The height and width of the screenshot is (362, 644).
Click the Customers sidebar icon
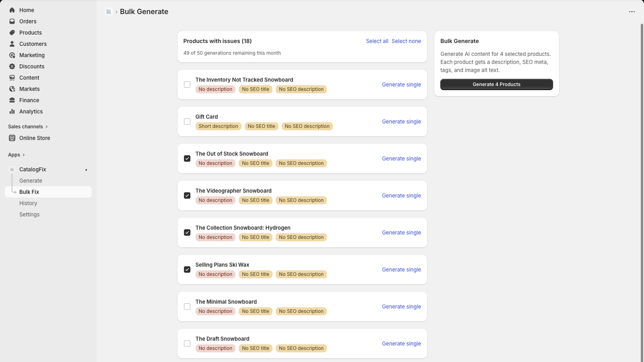pos(12,44)
